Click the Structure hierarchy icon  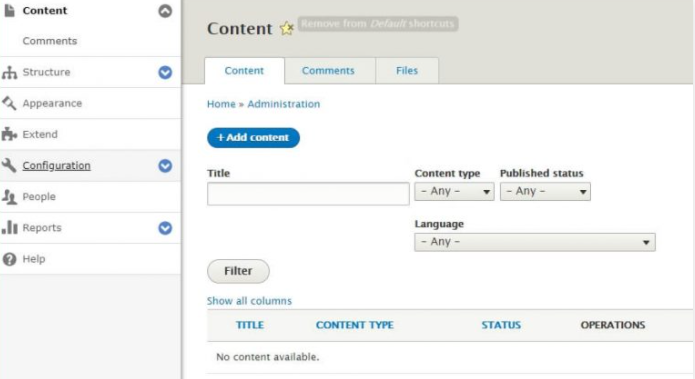click(9, 72)
